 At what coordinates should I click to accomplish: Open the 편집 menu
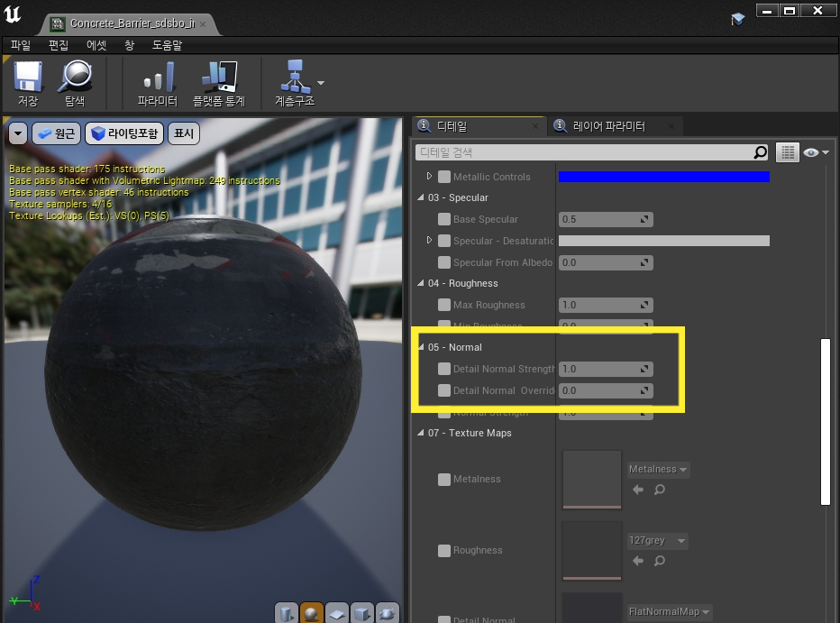[x=58, y=46]
